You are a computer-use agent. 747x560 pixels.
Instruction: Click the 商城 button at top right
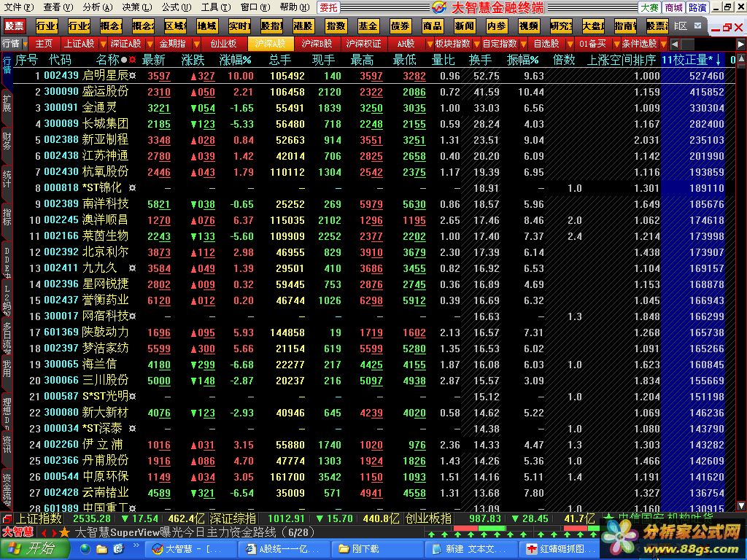coord(673,7)
